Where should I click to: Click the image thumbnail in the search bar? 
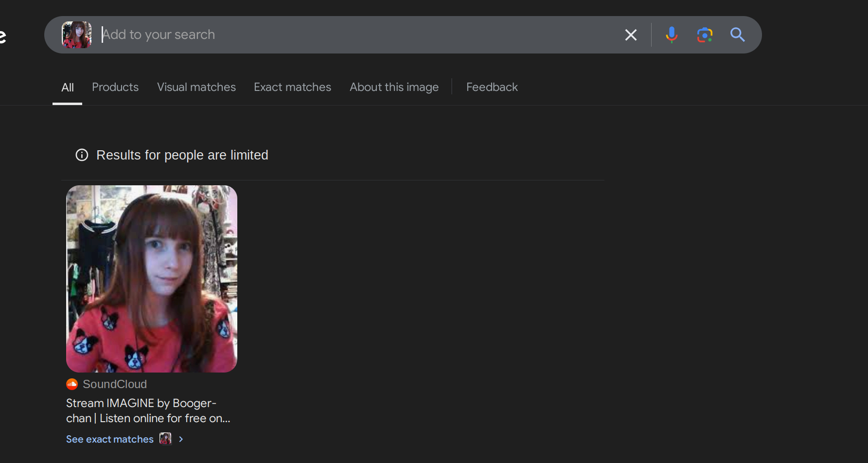tap(76, 35)
